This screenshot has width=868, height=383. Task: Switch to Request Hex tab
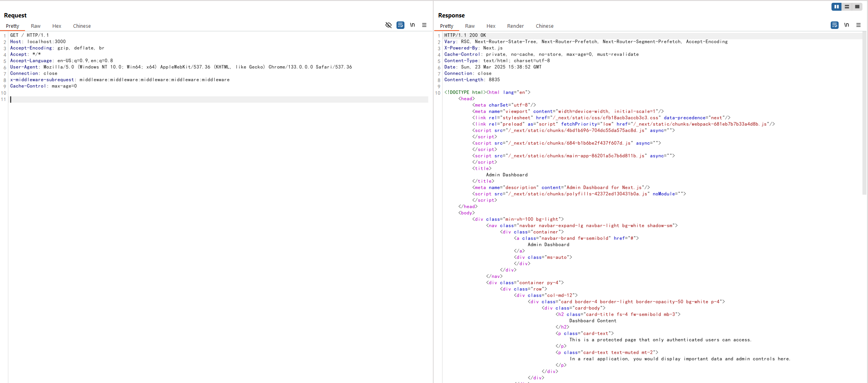(57, 26)
